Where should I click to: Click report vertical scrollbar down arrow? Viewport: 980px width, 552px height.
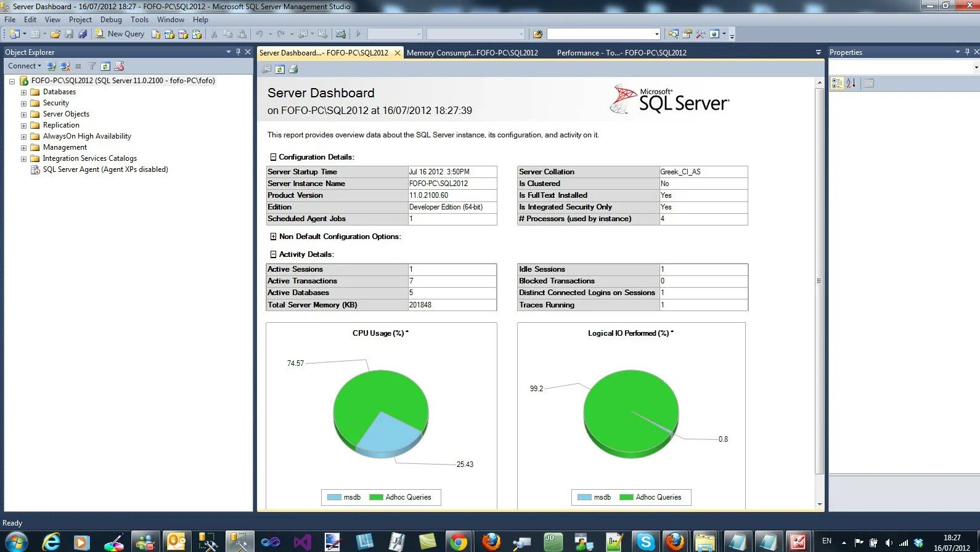tap(819, 505)
